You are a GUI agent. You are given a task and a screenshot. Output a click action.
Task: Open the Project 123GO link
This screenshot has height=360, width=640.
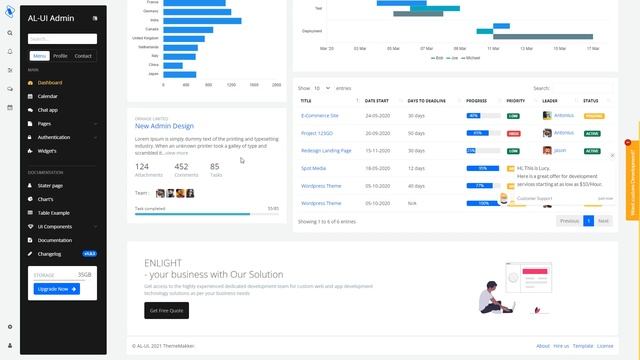317,133
